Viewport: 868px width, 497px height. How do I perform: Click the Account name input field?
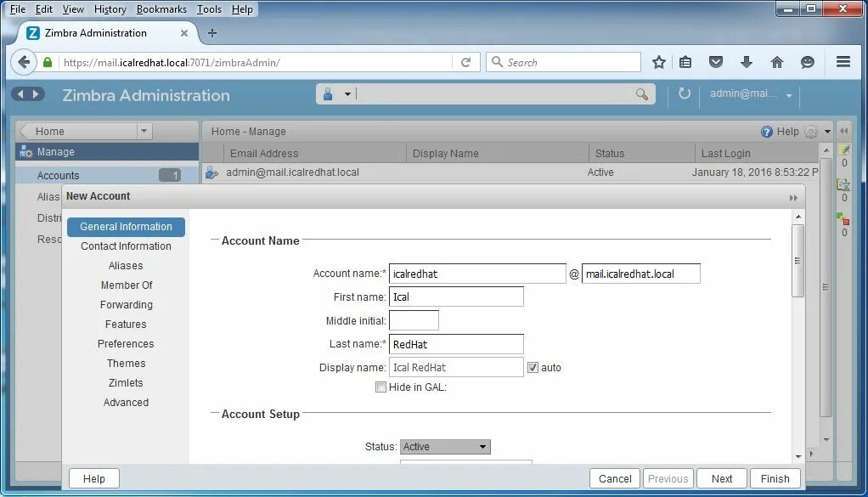point(477,274)
